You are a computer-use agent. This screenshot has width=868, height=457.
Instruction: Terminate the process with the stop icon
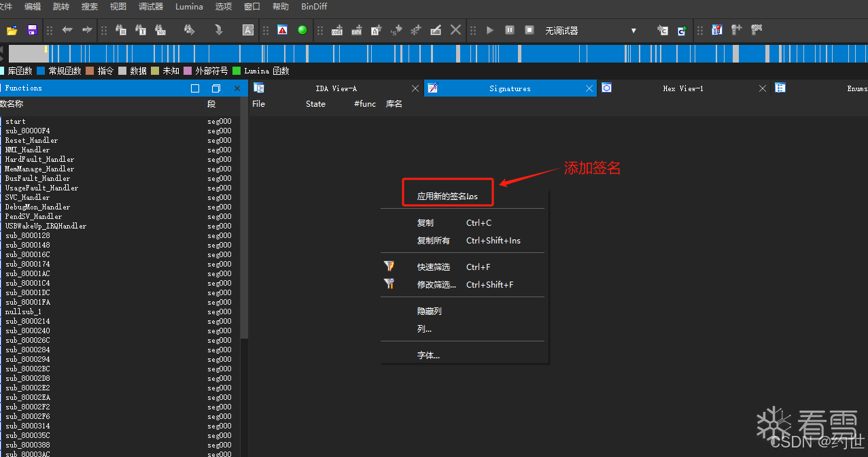point(530,30)
